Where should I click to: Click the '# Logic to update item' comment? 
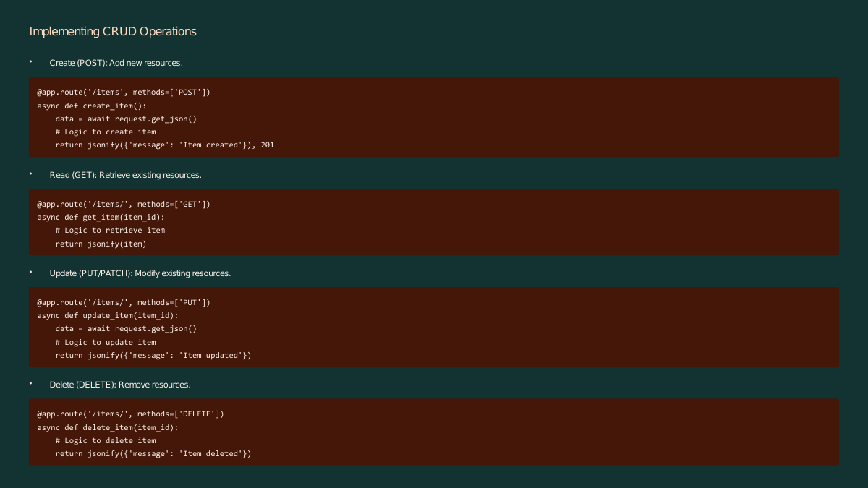pos(106,343)
